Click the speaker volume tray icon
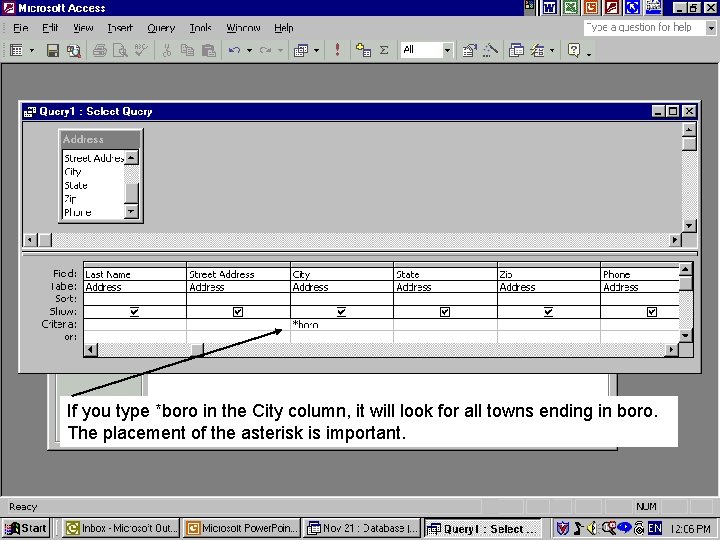720x540 pixels. [x=592, y=529]
